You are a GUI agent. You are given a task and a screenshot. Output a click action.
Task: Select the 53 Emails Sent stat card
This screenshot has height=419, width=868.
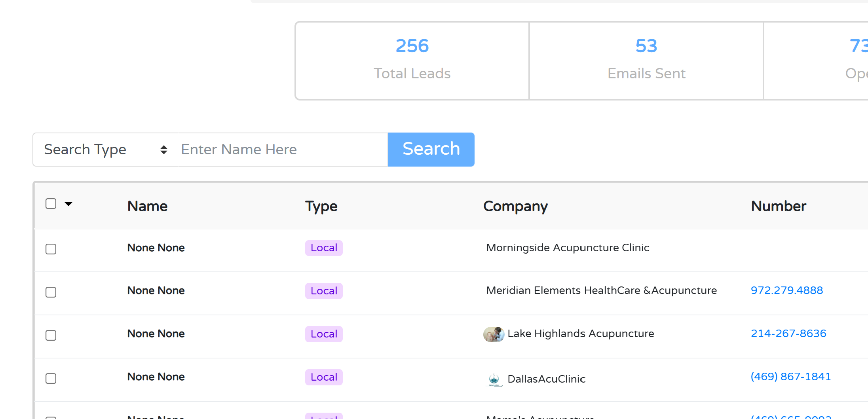(646, 60)
